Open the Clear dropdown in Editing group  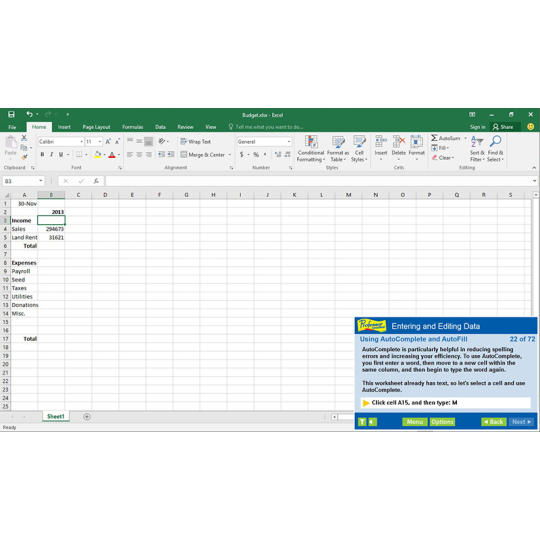(x=443, y=157)
